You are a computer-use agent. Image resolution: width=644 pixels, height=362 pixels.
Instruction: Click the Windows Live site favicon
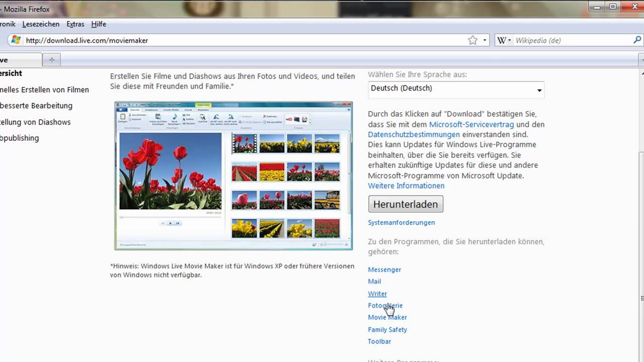[16, 40]
